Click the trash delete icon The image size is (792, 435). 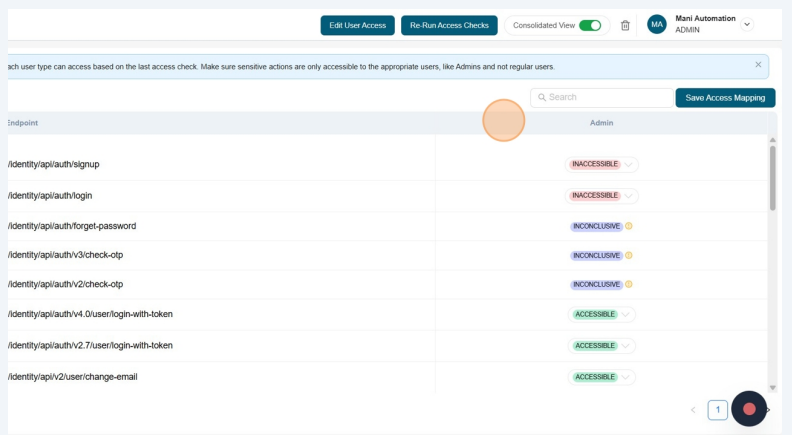626,25
